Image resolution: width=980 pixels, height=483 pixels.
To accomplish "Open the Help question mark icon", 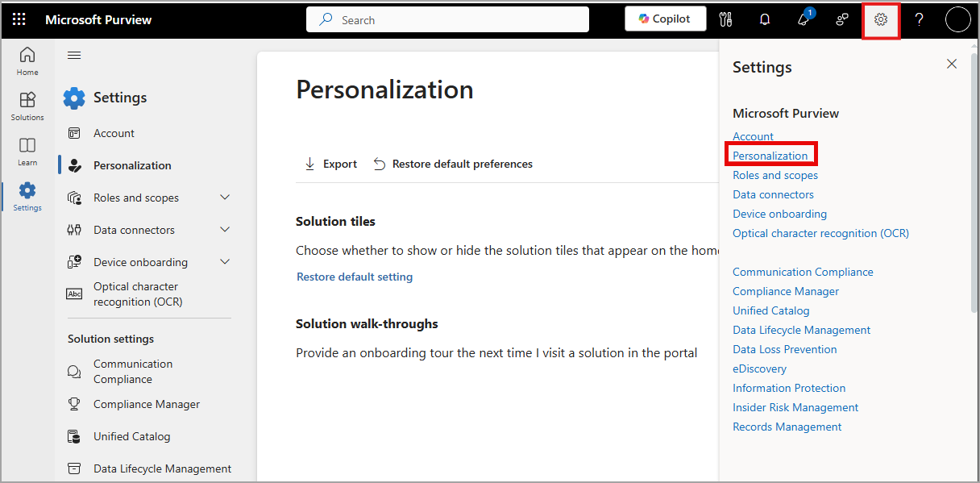I will click(x=919, y=19).
